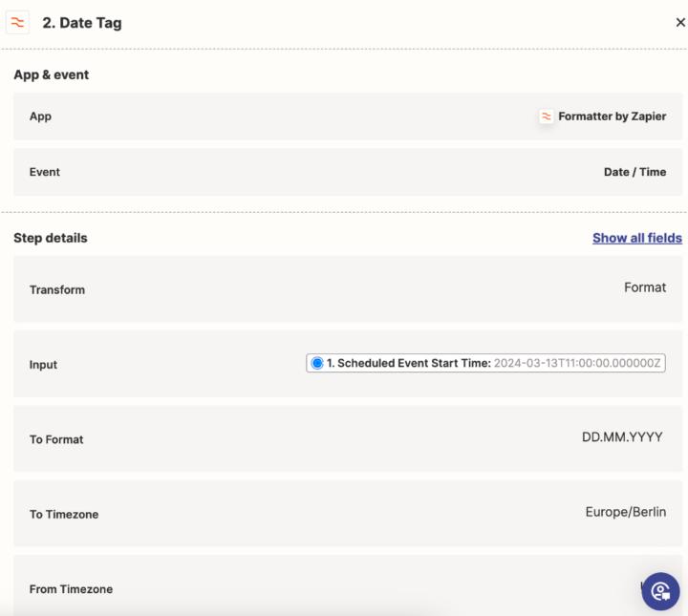The height and width of the screenshot is (616, 688).
Task: Click the Event row showing Date / Time
Action: (x=348, y=172)
